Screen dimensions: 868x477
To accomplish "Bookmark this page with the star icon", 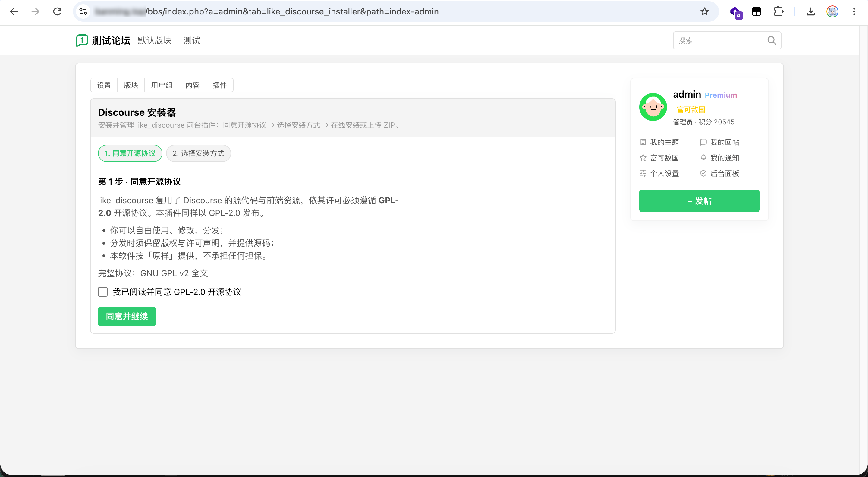I will tap(704, 11).
